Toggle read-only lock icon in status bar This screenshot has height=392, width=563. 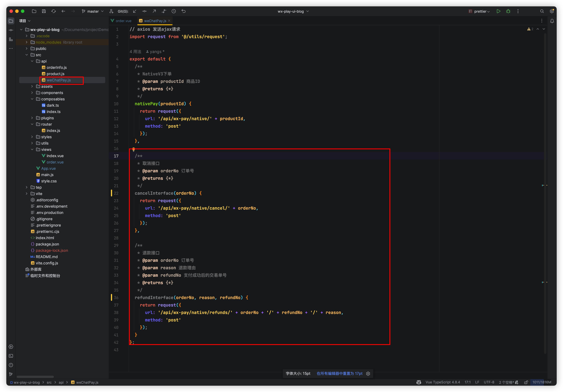tap(526, 382)
